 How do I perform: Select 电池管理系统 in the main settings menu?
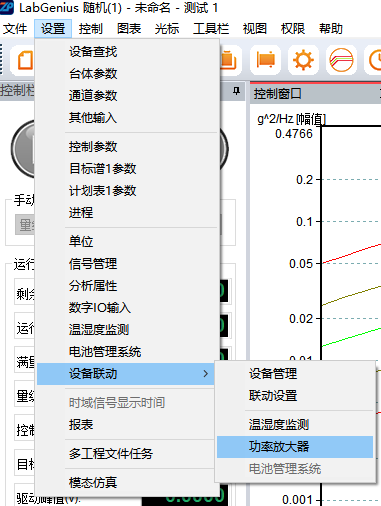(127, 352)
